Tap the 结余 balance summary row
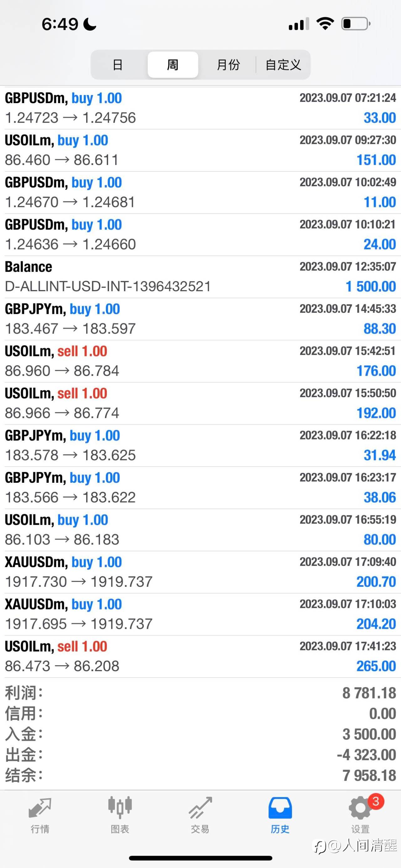401x868 pixels. [200, 775]
